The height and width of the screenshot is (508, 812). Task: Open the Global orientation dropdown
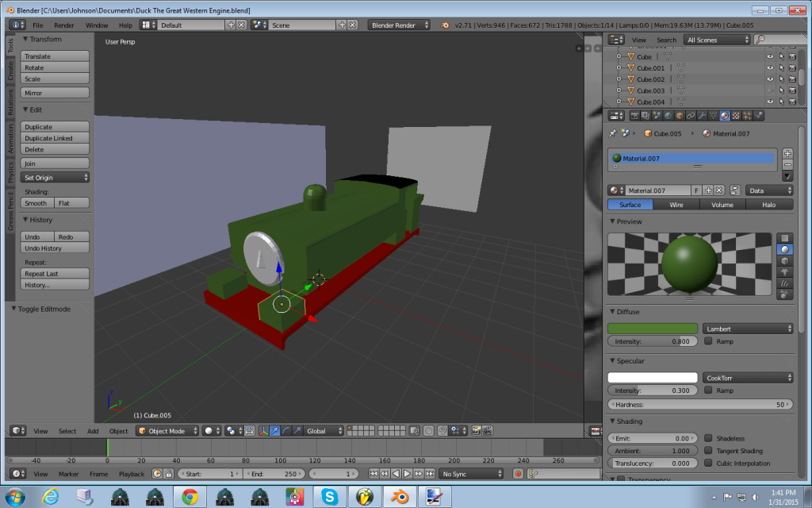(324, 431)
